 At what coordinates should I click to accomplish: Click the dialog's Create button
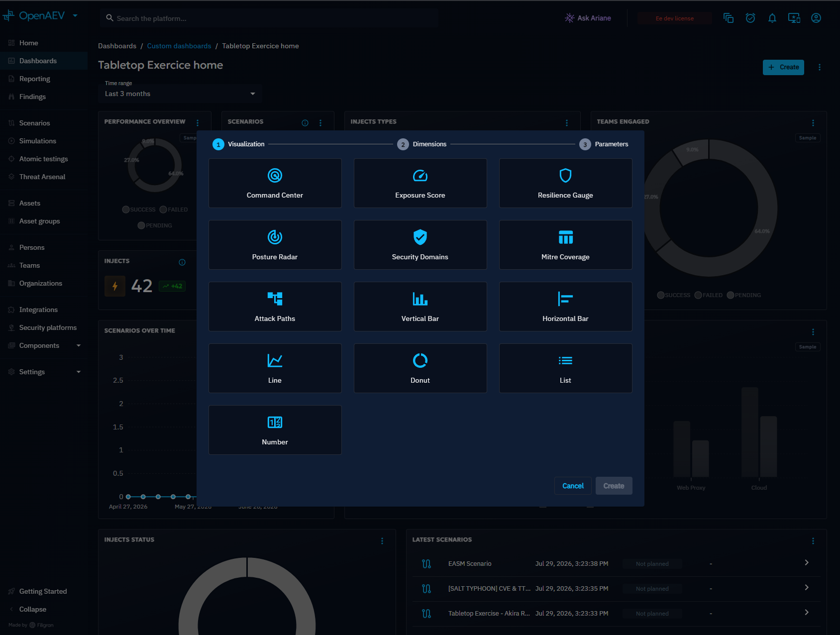[614, 486]
